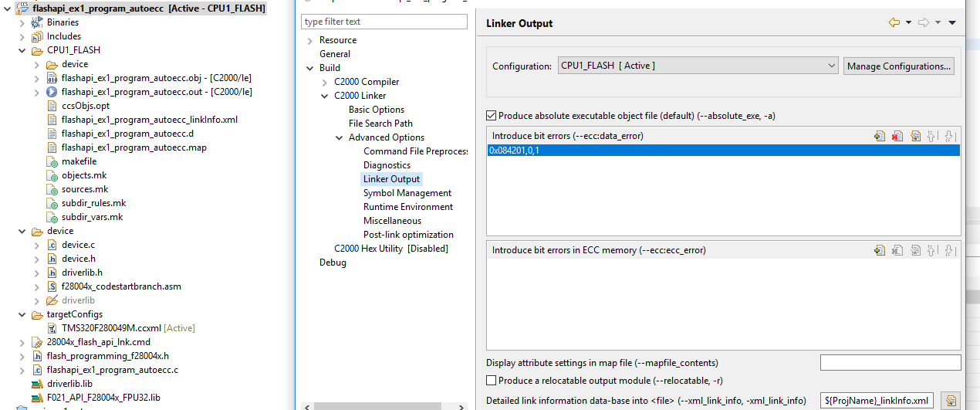980x410 pixels.
Task: Click the browse icon beside linkInfo.xml field
Action: click(951, 400)
